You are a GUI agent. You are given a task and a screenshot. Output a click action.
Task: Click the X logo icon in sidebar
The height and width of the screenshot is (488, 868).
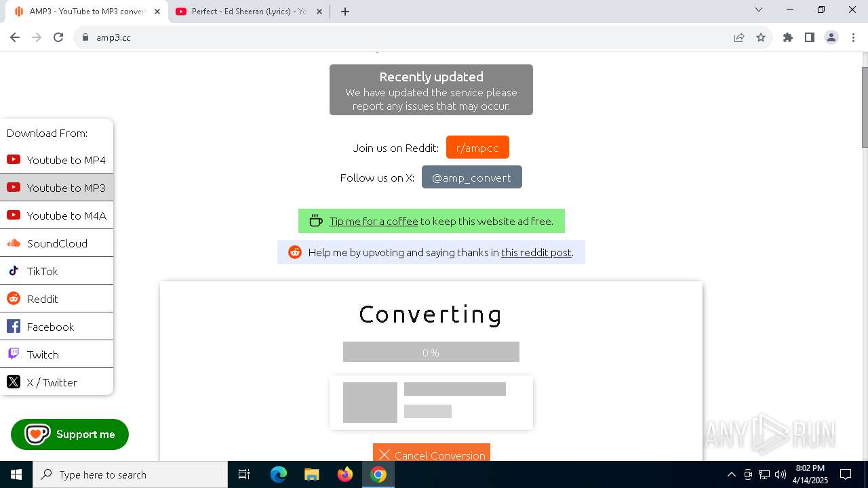coord(14,382)
